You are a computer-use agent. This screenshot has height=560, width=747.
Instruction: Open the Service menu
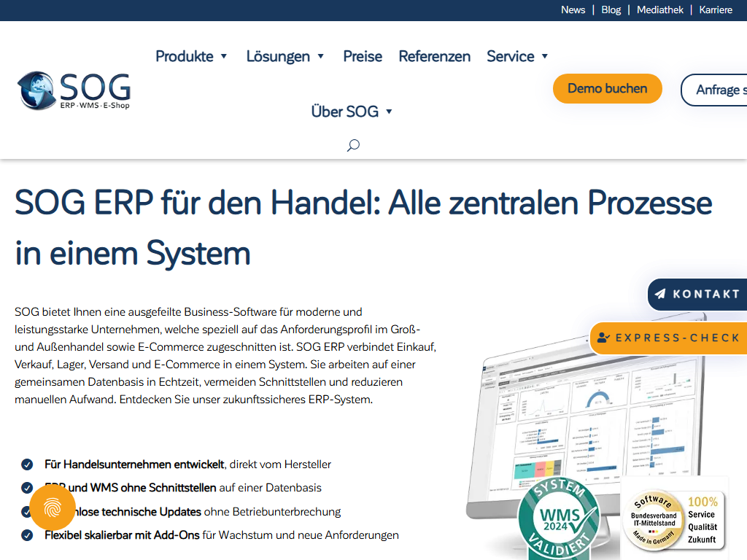click(x=510, y=56)
